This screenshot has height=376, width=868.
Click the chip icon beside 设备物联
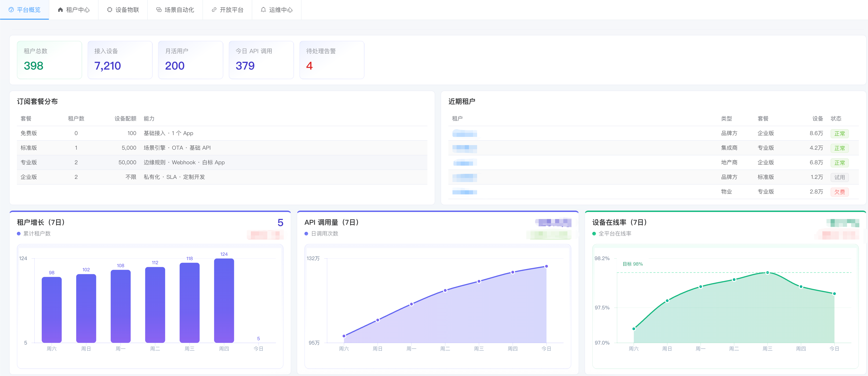coord(109,10)
